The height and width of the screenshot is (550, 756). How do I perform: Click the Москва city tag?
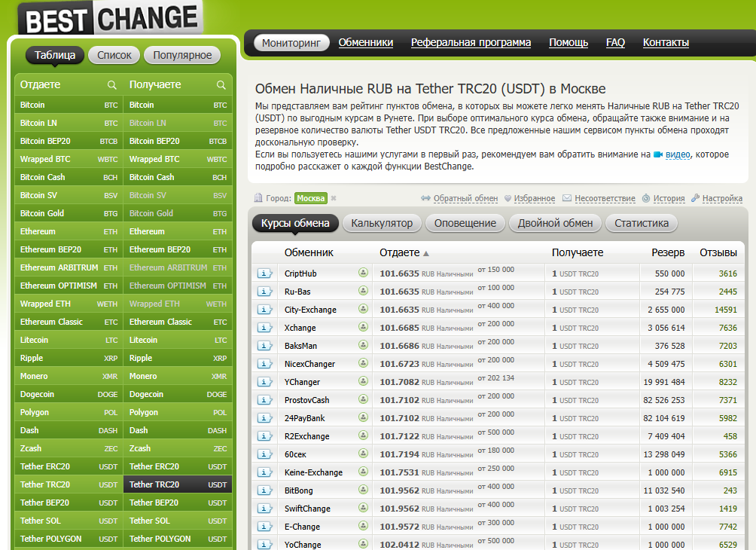(310, 198)
